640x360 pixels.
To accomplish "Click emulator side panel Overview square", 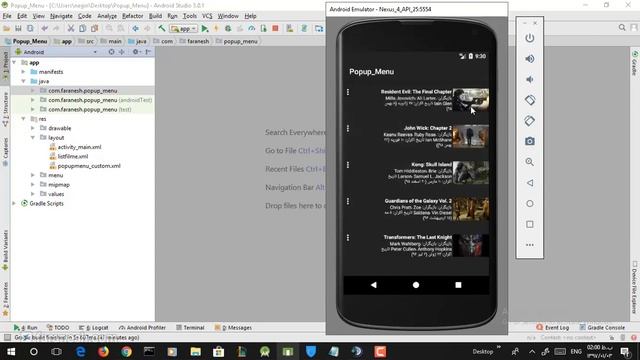I will (529, 224).
